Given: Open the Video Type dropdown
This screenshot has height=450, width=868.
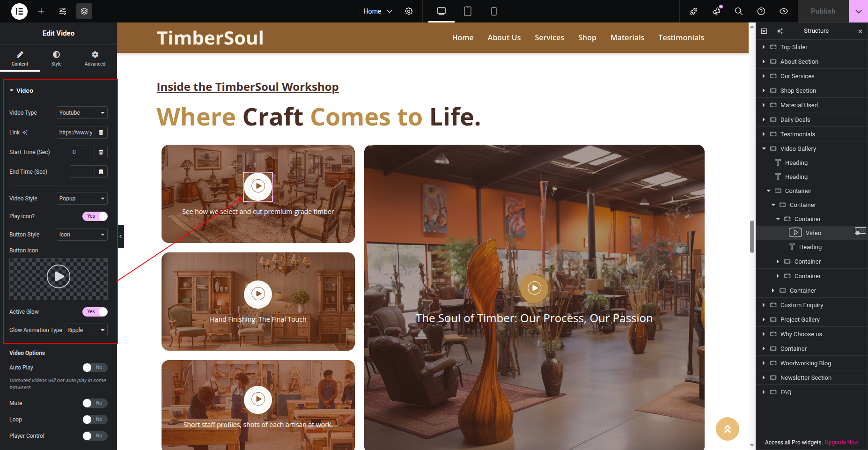Looking at the screenshot, I should (x=82, y=113).
